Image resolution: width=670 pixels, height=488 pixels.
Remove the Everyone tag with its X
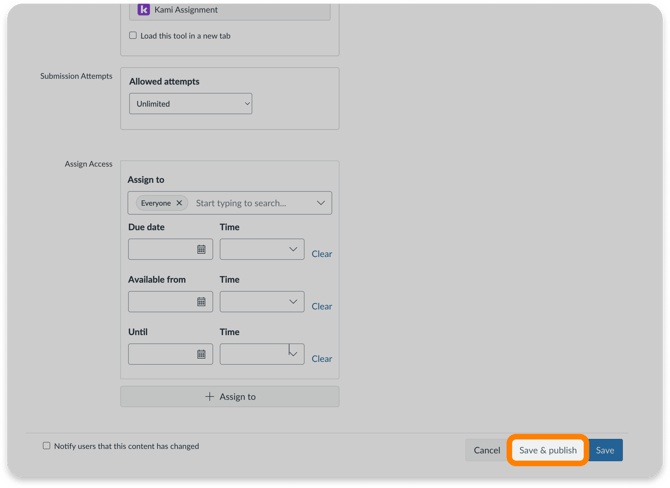pyautogui.click(x=179, y=203)
